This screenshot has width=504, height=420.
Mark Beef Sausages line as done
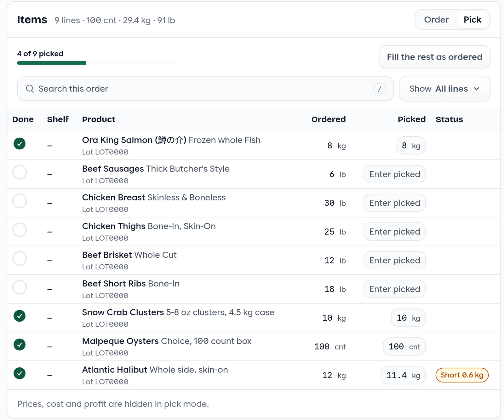click(20, 172)
